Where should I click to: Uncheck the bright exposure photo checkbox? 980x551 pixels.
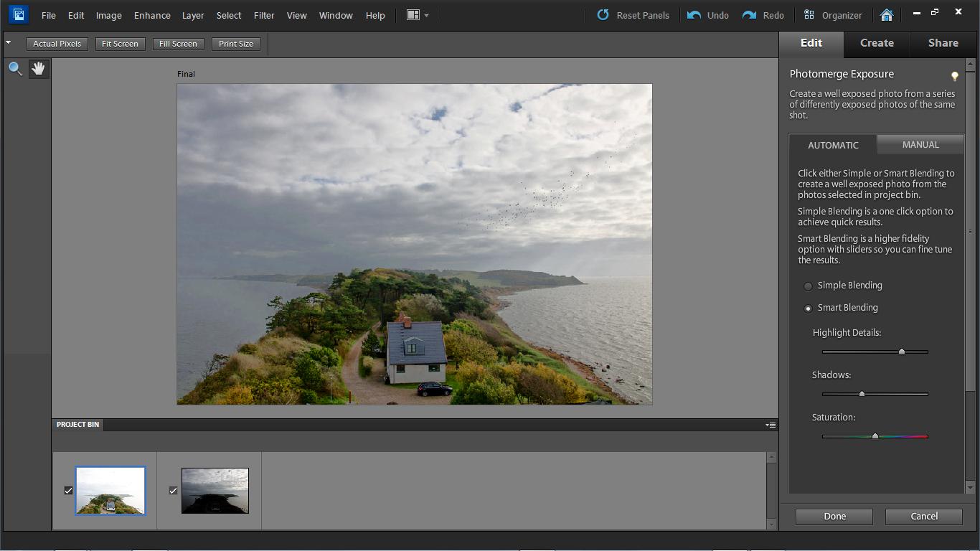(x=69, y=491)
